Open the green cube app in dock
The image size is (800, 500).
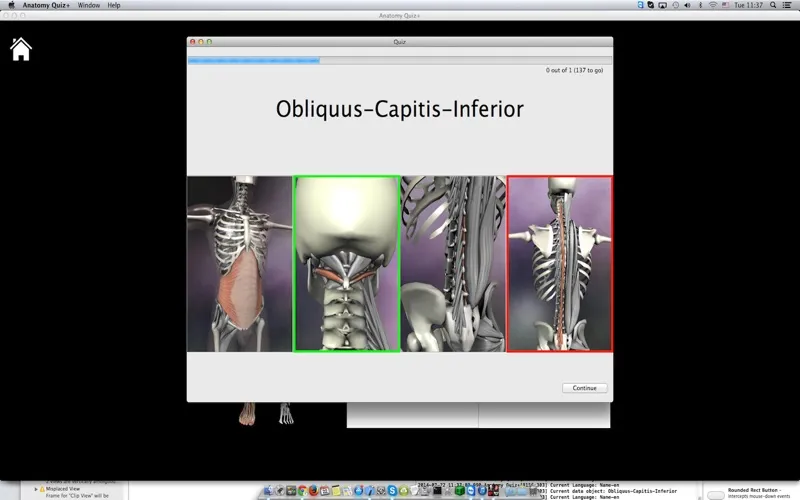point(460,491)
